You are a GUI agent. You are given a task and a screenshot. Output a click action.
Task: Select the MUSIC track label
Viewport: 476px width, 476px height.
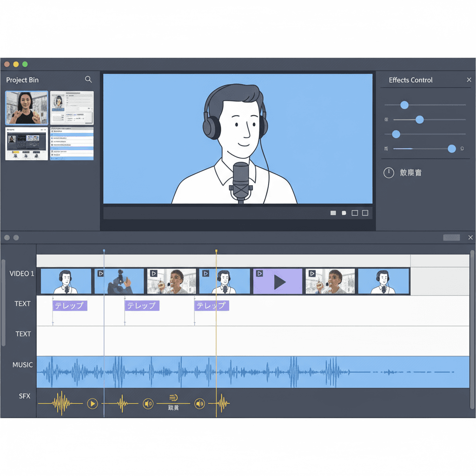pyautogui.click(x=22, y=365)
